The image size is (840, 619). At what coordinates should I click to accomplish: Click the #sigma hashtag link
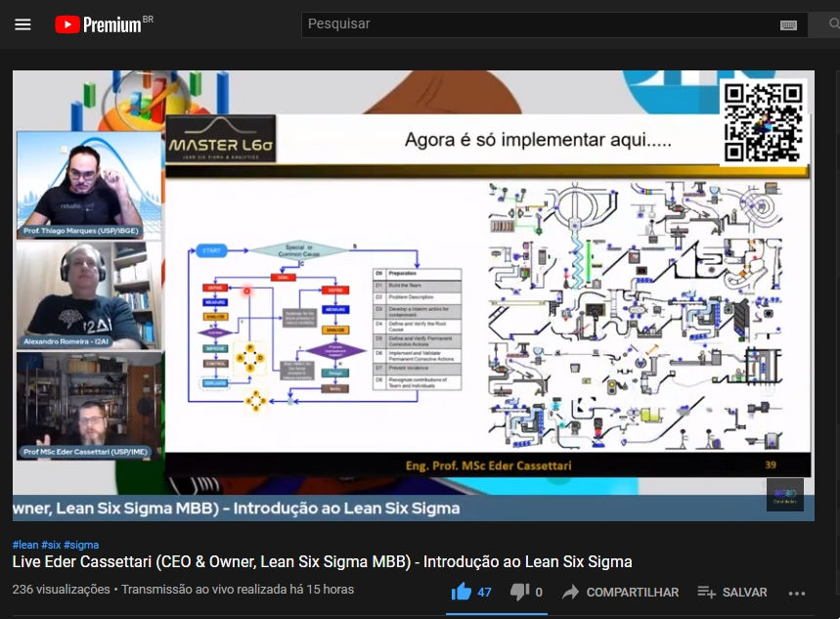tap(81, 545)
